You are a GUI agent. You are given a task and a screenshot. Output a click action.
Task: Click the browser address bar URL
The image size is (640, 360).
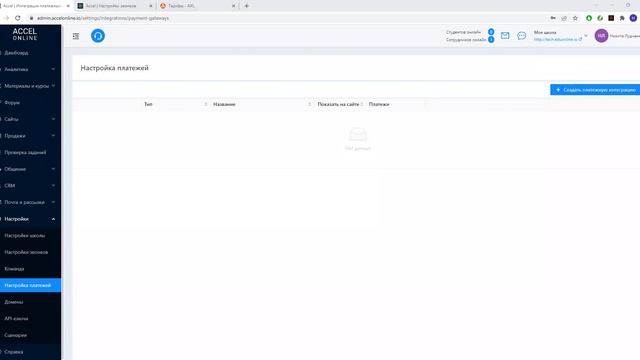[x=103, y=18]
